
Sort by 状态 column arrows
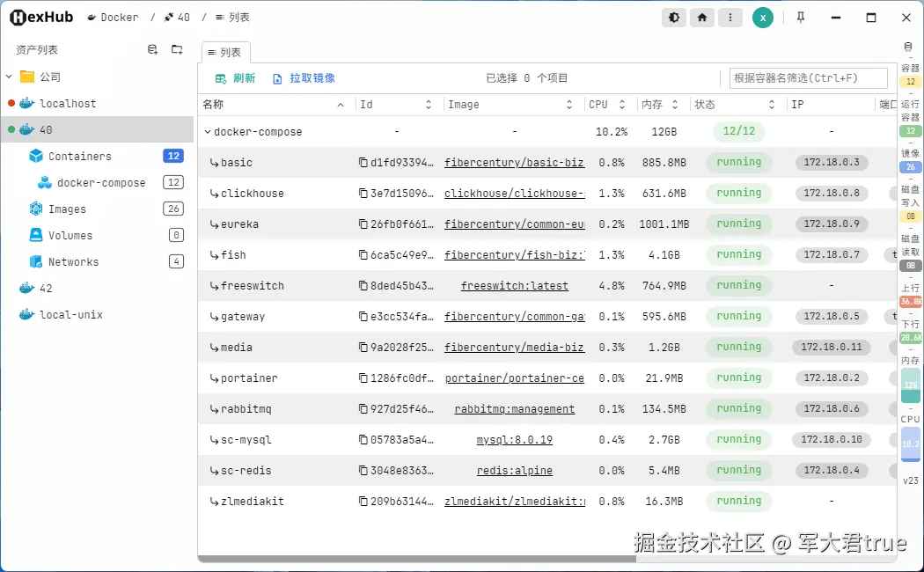[772, 105]
